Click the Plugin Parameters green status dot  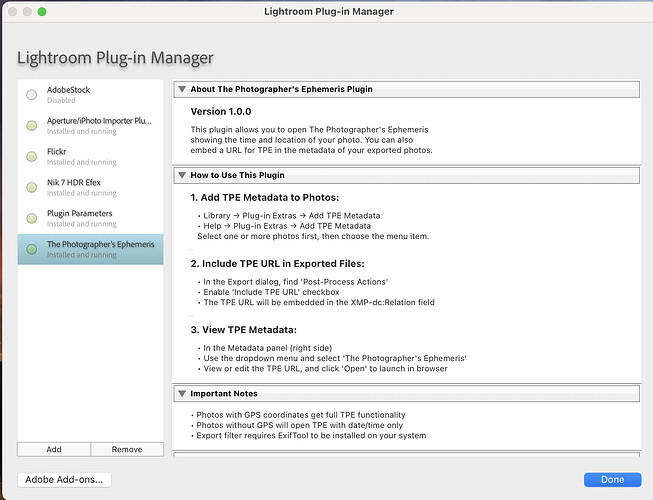point(32,218)
